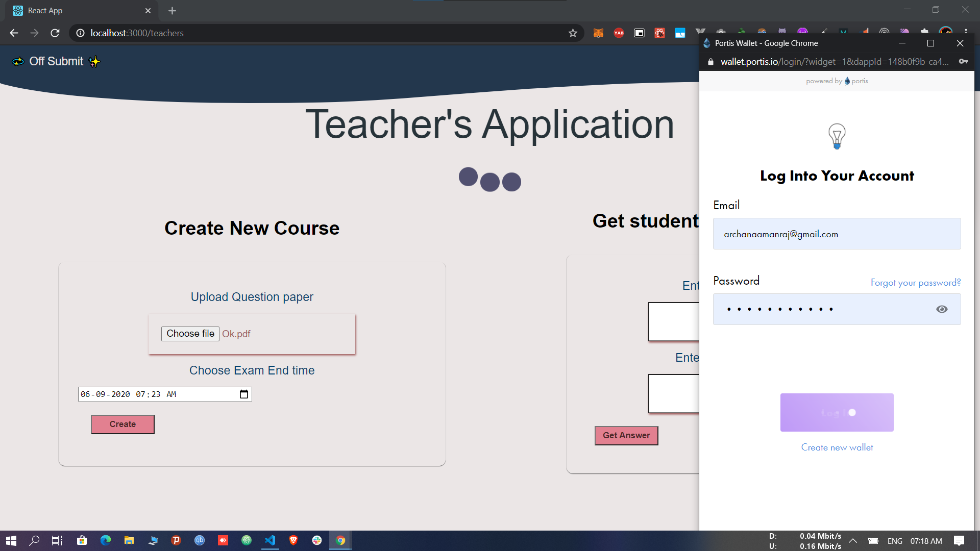Toggle password visibility eye icon

pos(942,309)
